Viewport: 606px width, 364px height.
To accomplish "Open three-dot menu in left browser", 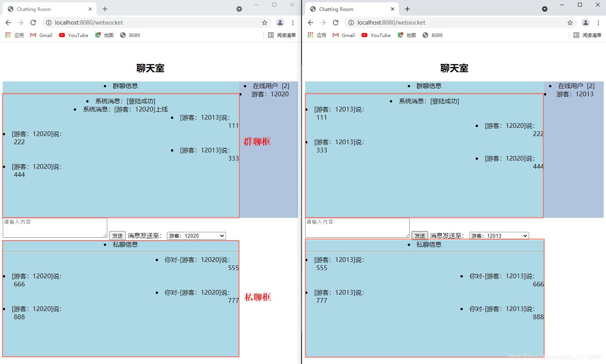I will (293, 23).
